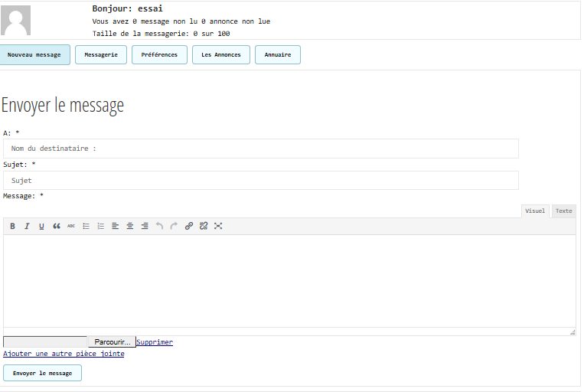
Task: Insert a link with the chain icon
Action: 189,226
